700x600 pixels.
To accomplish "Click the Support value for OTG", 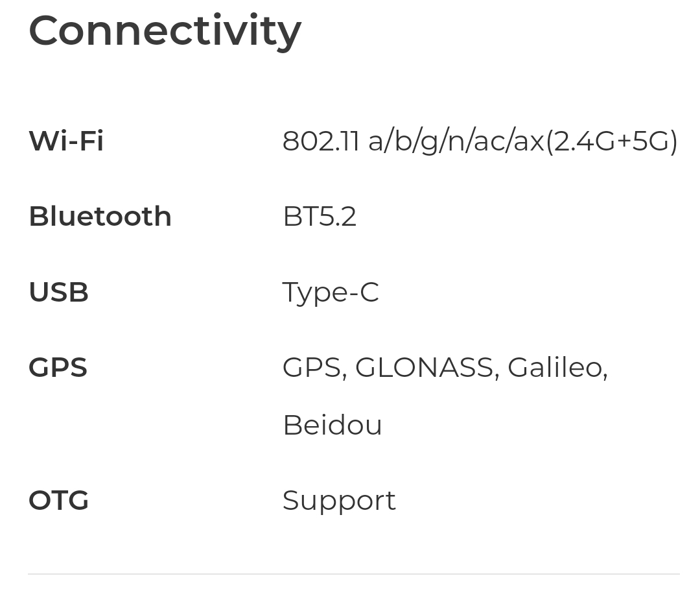I will tap(339, 501).
